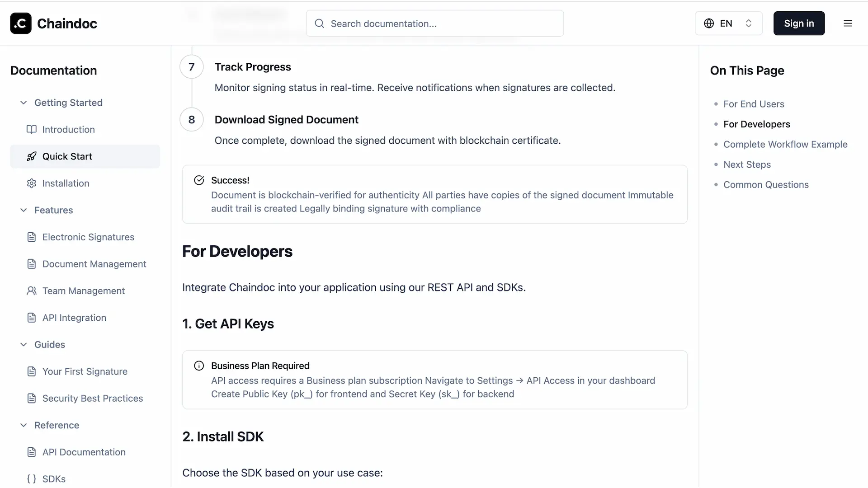Image resolution: width=868 pixels, height=488 pixels.
Task: Click the Introduction book icon
Action: pos(31,129)
